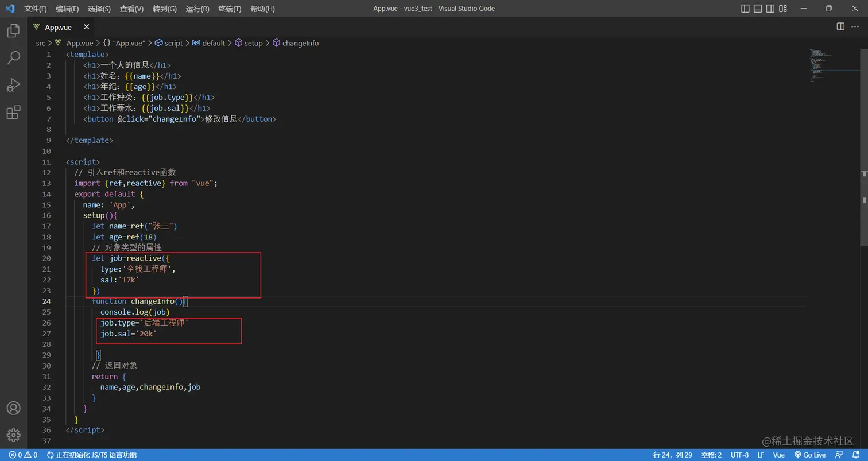Click 正在初始化 JS/TS 语言功能 status item

click(x=92, y=455)
